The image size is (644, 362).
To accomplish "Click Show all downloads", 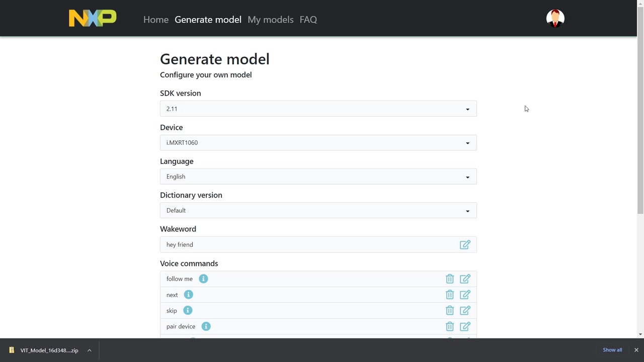I will 612,350.
